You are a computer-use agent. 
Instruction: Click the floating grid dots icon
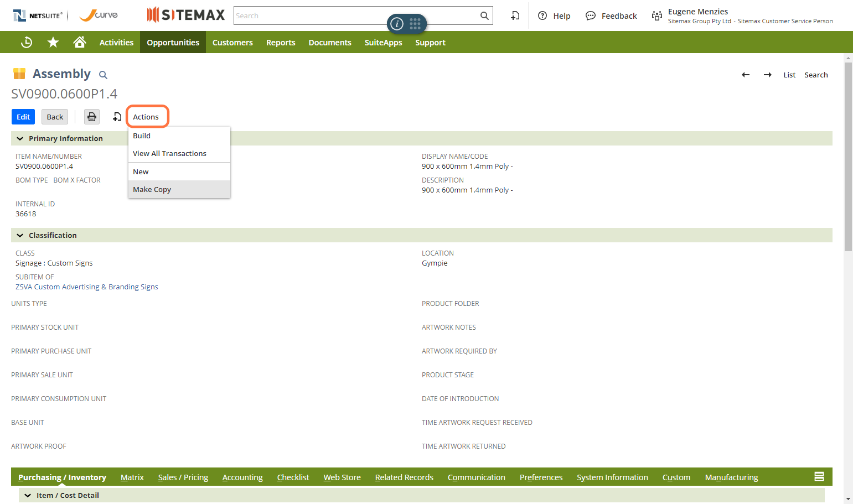pos(415,23)
